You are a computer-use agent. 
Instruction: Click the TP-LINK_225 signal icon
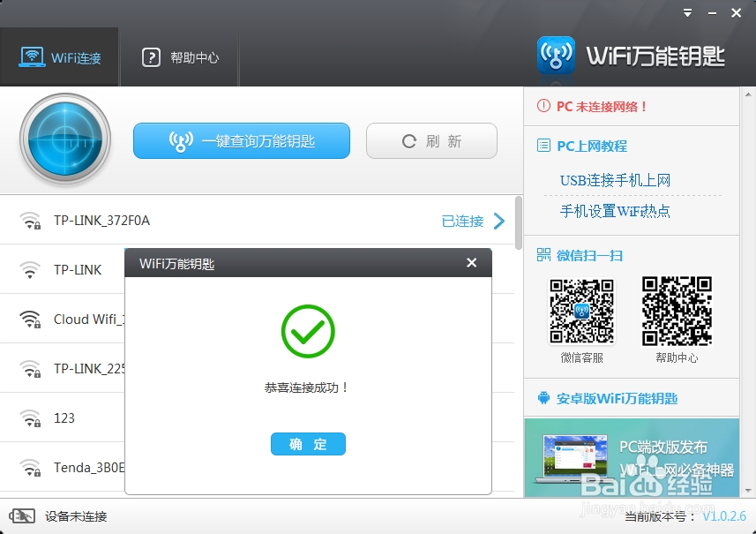tap(30, 369)
